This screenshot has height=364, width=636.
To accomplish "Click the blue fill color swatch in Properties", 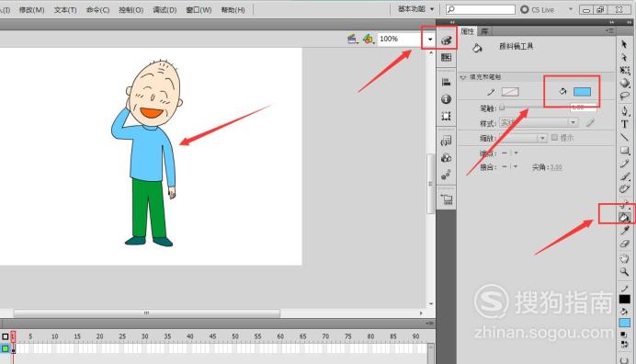I will [x=582, y=92].
